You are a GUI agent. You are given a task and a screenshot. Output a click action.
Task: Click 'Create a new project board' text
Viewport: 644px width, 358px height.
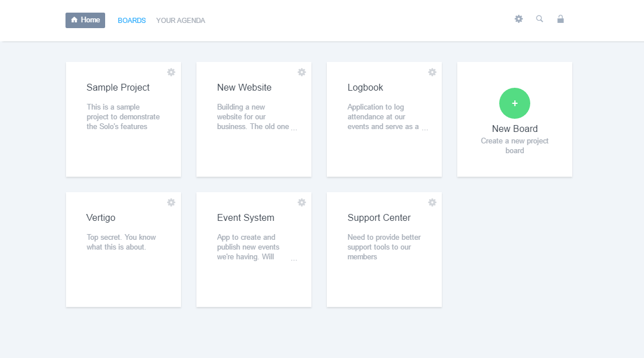pos(515,146)
